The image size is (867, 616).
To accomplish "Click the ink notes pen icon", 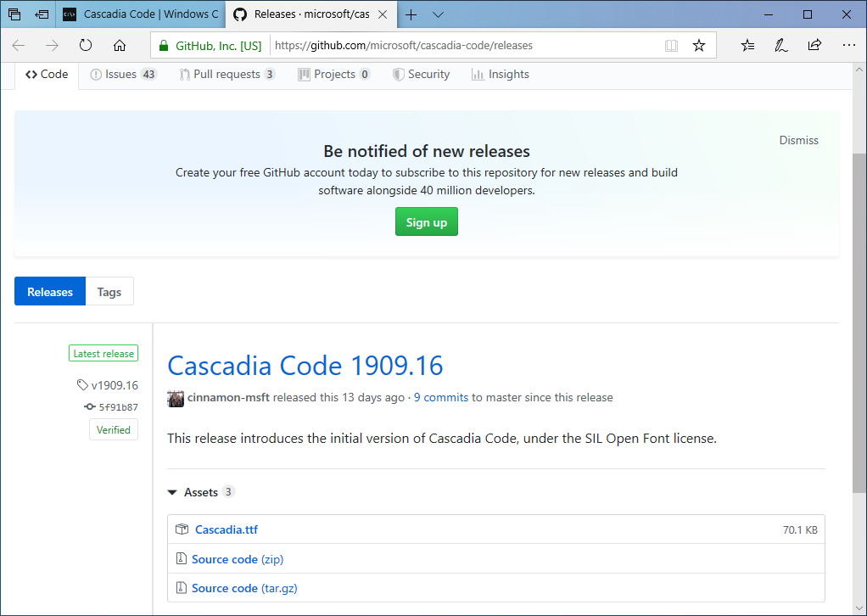I will pos(780,45).
